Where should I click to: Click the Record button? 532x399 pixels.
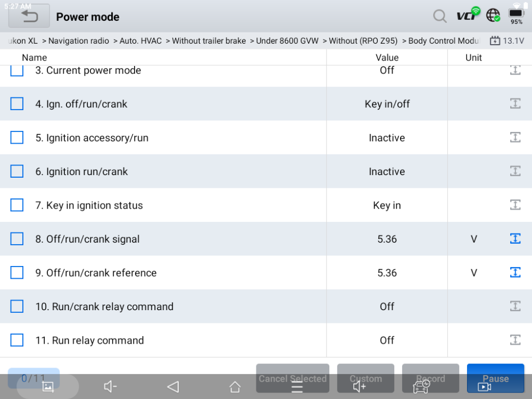[430, 378]
